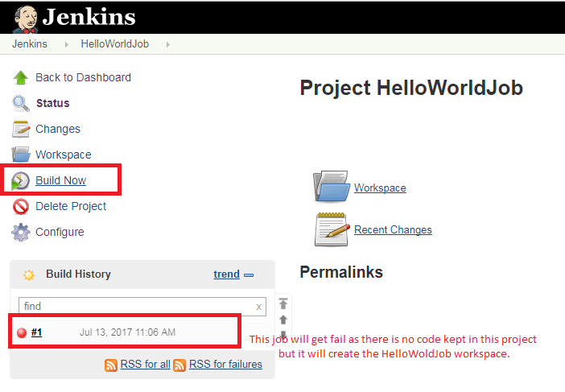Open the Jenkins breadcrumb link
Image resolution: width=565 pixels, height=392 pixels.
tap(30, 44)
